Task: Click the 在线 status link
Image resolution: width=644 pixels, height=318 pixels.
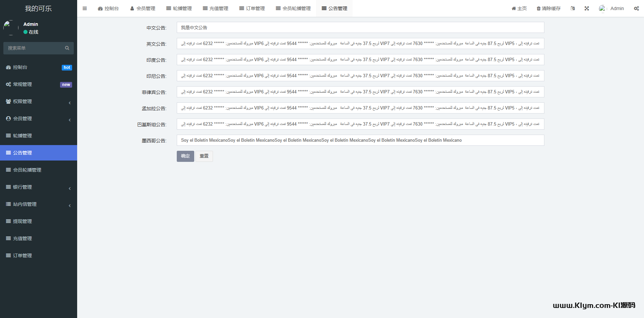Action: tap(31, 32)
